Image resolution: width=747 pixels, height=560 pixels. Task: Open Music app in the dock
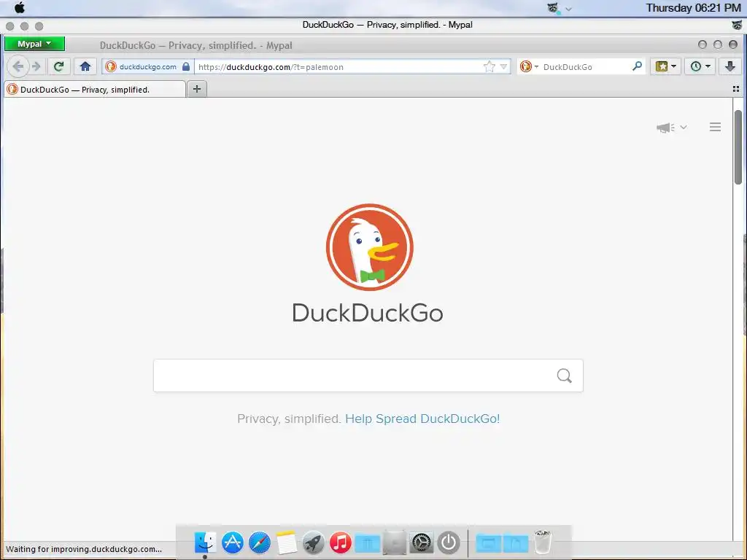tap(340, 542)
